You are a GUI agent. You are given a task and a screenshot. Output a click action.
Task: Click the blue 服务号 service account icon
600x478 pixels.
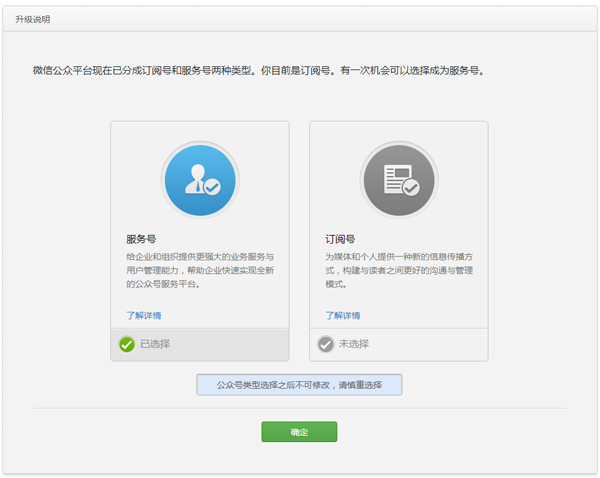click(200, 180)
